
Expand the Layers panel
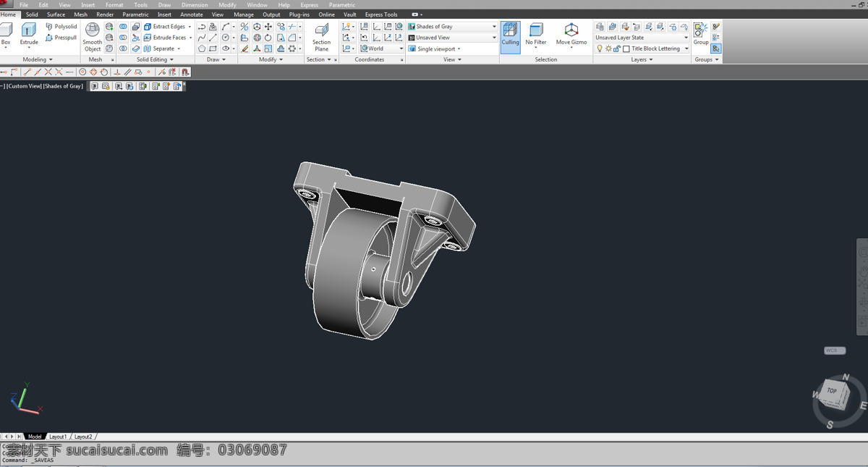642,59
